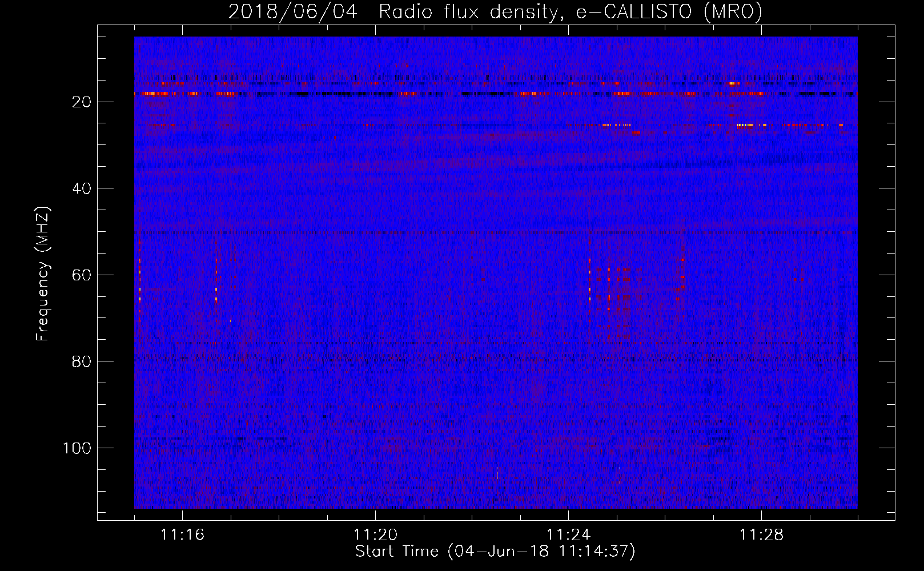The image size is (924, 571).
Task: Click the '11:28' time tick label
Action: 761,535
